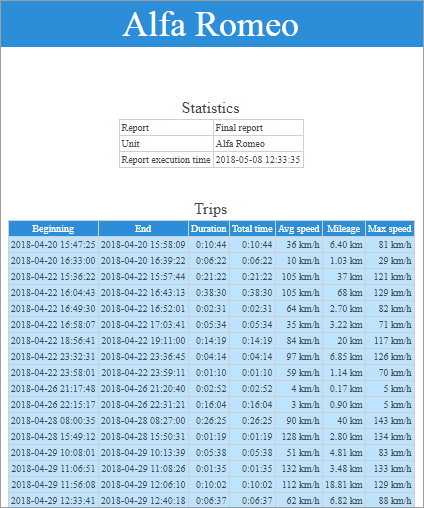Viewport: 424px width, 508px height.
Task: Click the Statistics section heading
Action: pyautogui.click(x=211, y=108)
